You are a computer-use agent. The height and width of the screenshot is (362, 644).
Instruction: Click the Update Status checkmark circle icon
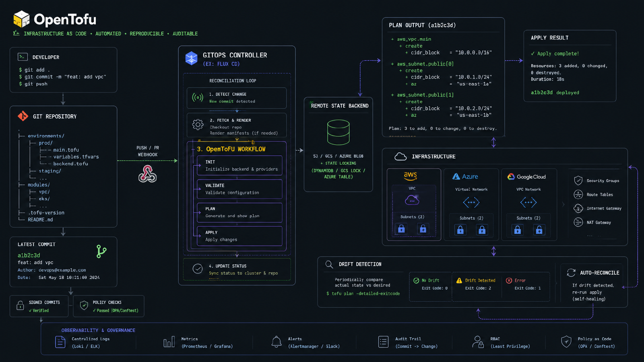click(x=198, y=269)
